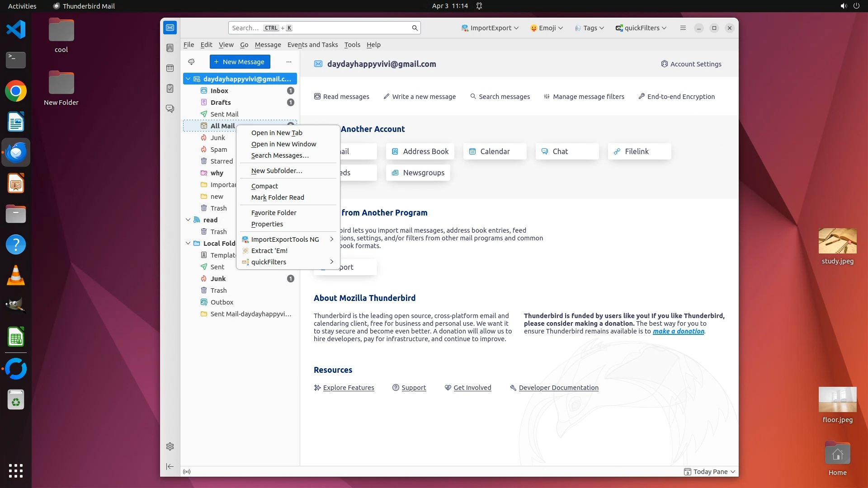Screen dimensions: 868x488
Task: Open the Chat sidebar icon
Action: (170, 109)
